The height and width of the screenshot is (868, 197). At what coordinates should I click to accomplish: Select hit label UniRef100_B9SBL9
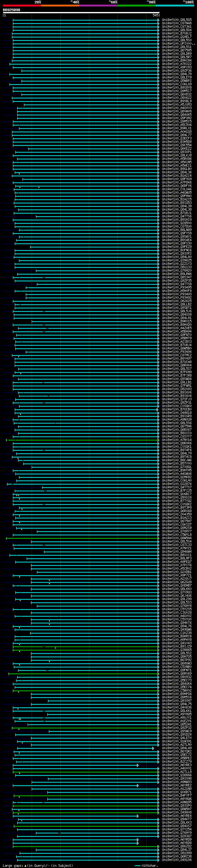tap(177, 101)
